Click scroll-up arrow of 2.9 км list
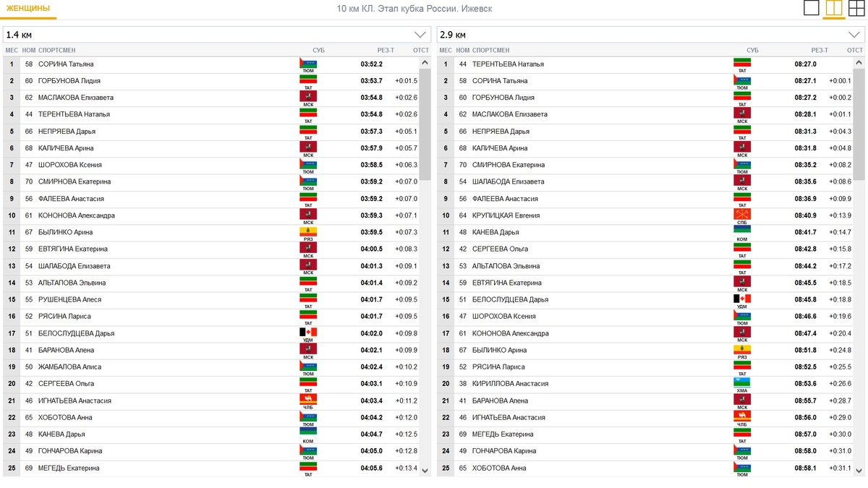 [x=859, y=63]
